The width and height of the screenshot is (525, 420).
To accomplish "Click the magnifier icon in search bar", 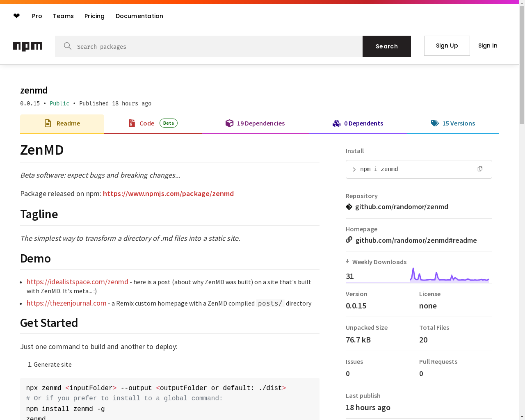I will [x=68, y=46].
